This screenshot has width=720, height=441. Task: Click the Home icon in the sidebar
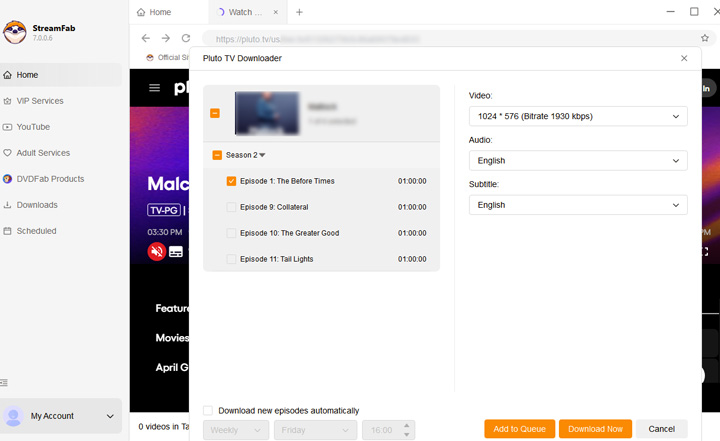point(7,75)
